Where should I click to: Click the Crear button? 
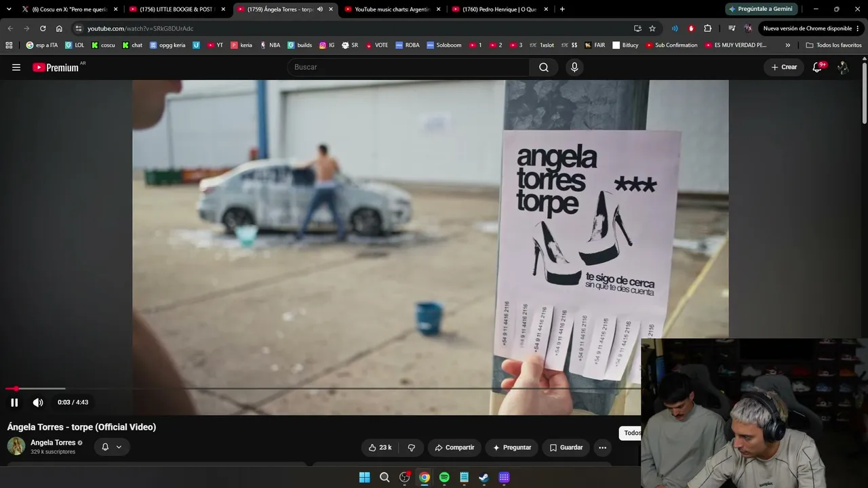(784, 67)
